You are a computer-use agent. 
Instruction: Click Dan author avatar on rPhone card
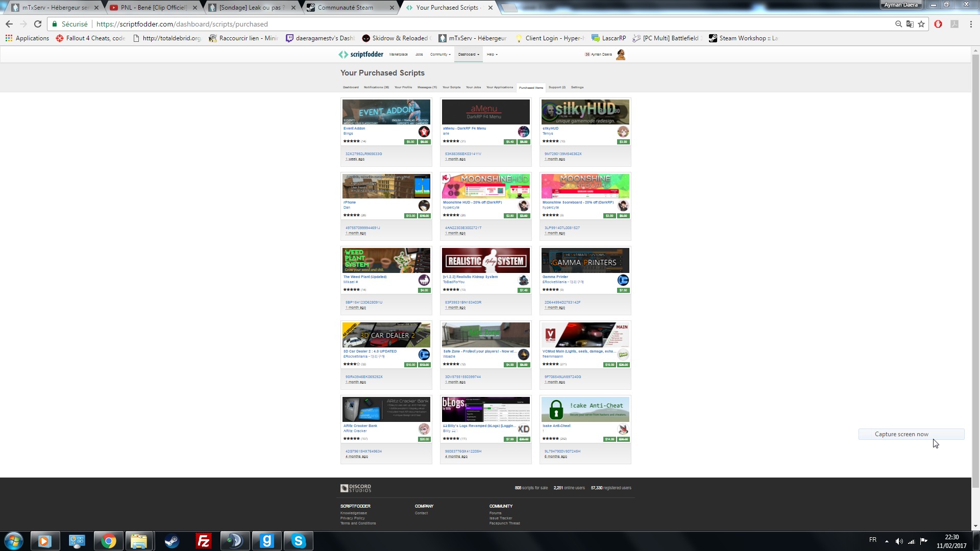(424, 206)
